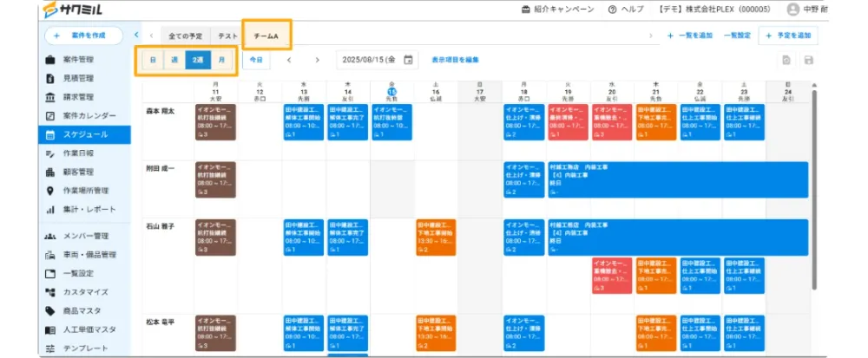This screenshot has height=358, width=868.
Task: Select the 2週 view button
Action: tap(198, 60)
